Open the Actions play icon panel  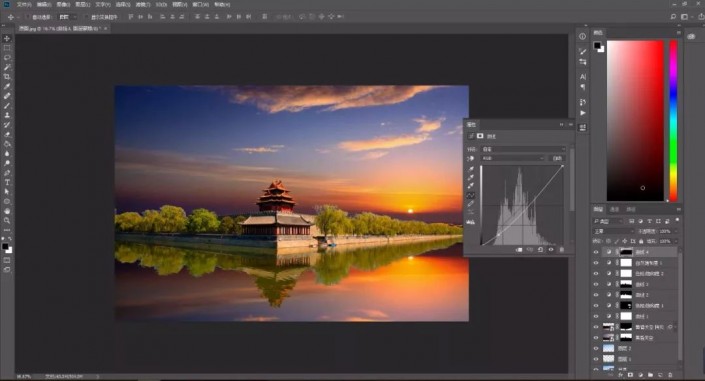point(583,113)
